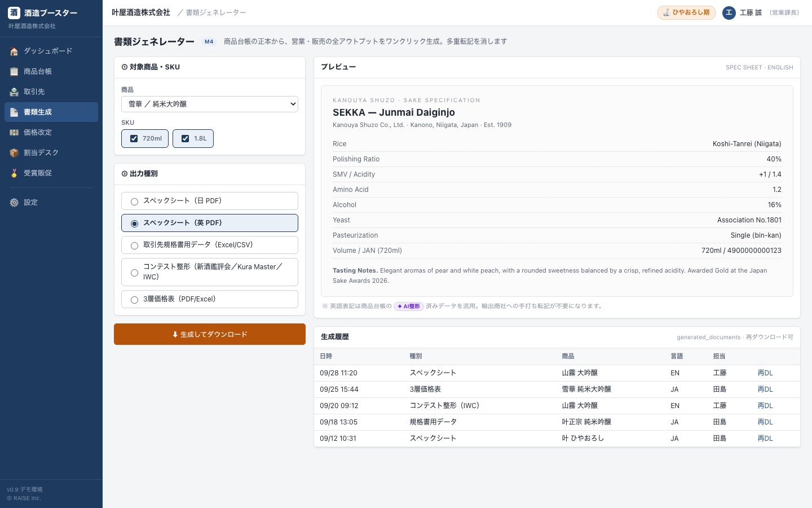Select スペックシート（英 PDF）radio option
Image resolution: width=812 pixels, height=508 pixels.
pos(210,223)
